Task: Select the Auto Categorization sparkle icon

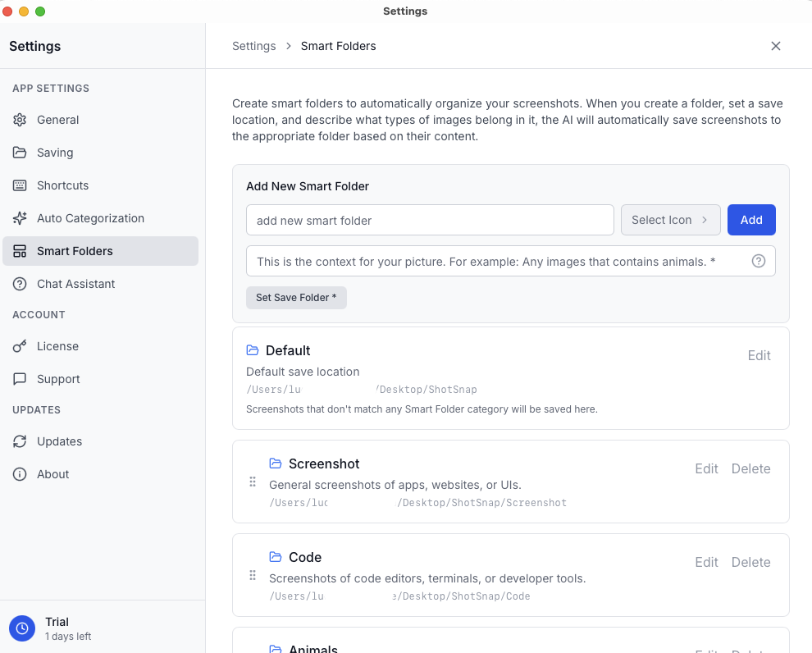Action: (19, 218)
